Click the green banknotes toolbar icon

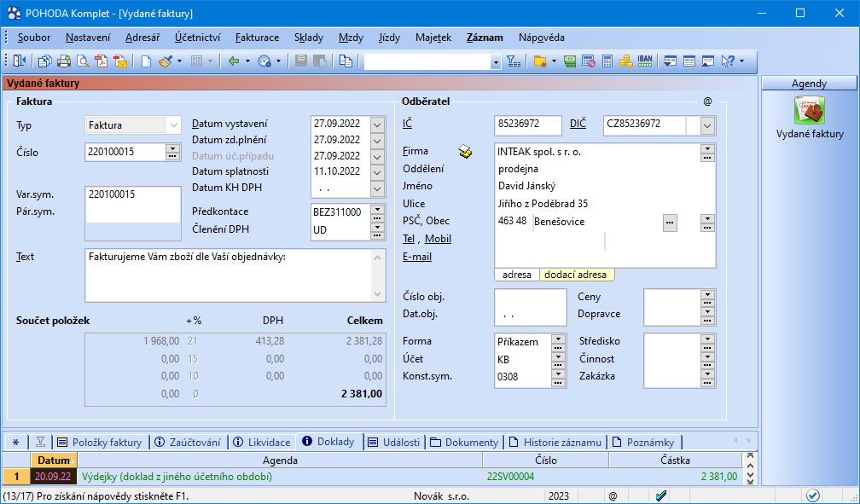pos(570,61)
